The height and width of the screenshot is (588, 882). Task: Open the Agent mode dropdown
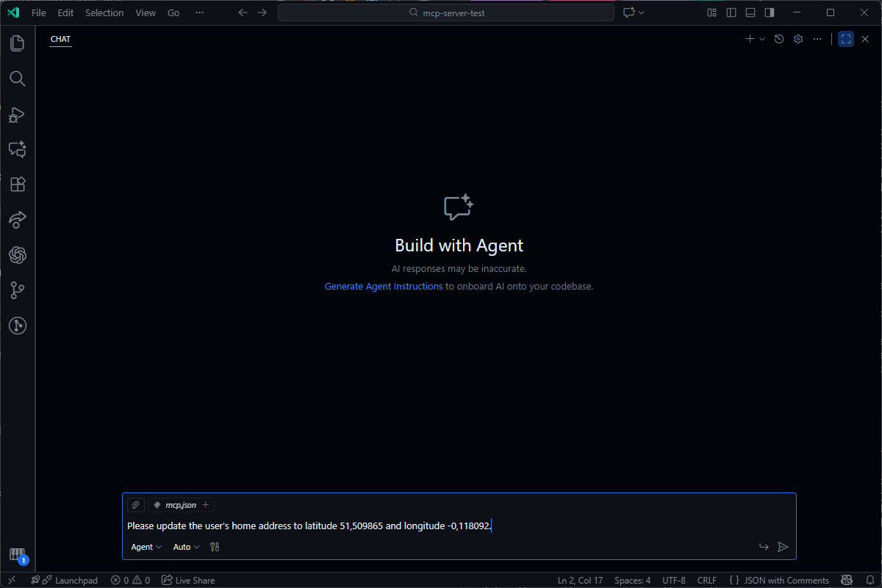146,547
